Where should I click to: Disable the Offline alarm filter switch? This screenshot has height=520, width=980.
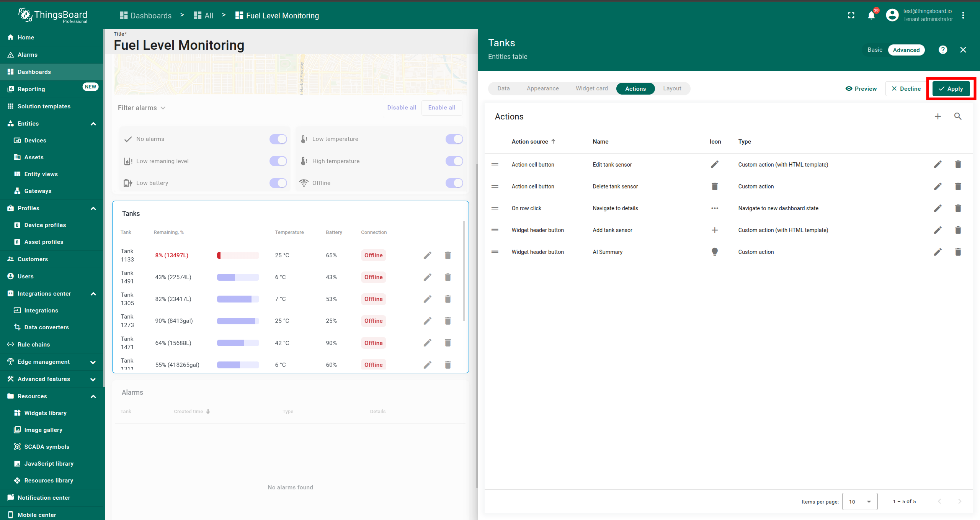tap(454, 183)
